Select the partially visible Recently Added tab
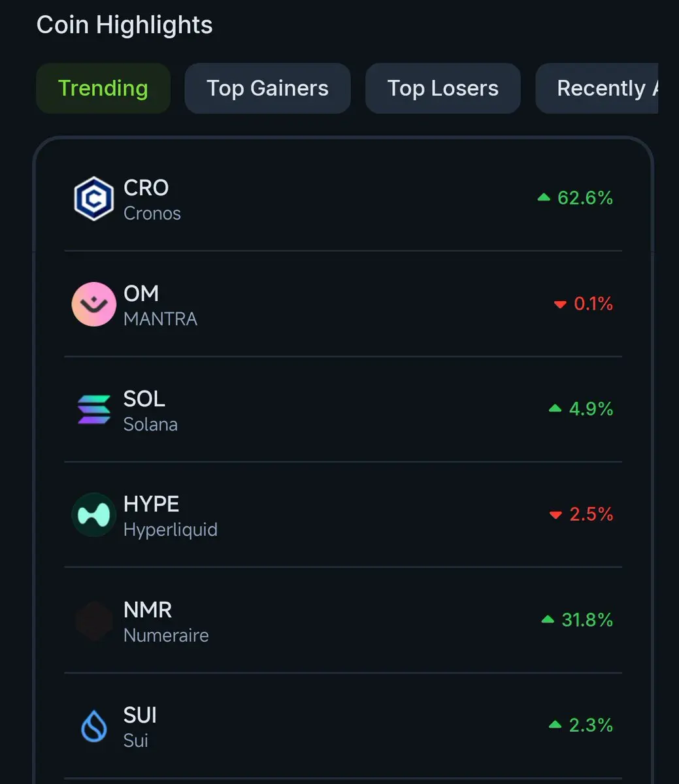Screen dimensions: 679x784 point(597,88)
